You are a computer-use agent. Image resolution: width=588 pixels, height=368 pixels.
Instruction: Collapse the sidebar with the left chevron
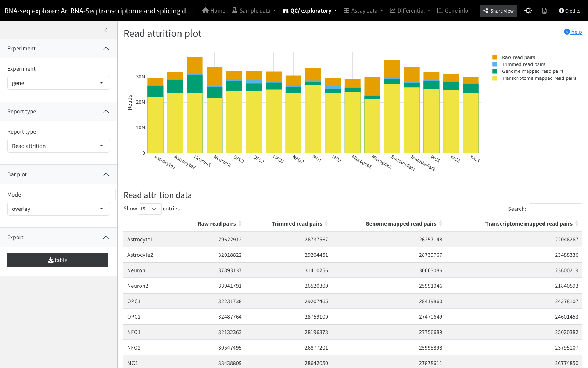pos(106,30)
